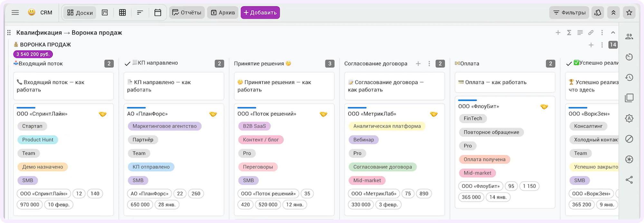Image resolution: width=644 pixels, height=223 pixels.
Task: Open the sum totals sigma icon
Action: tap(569, 33)
